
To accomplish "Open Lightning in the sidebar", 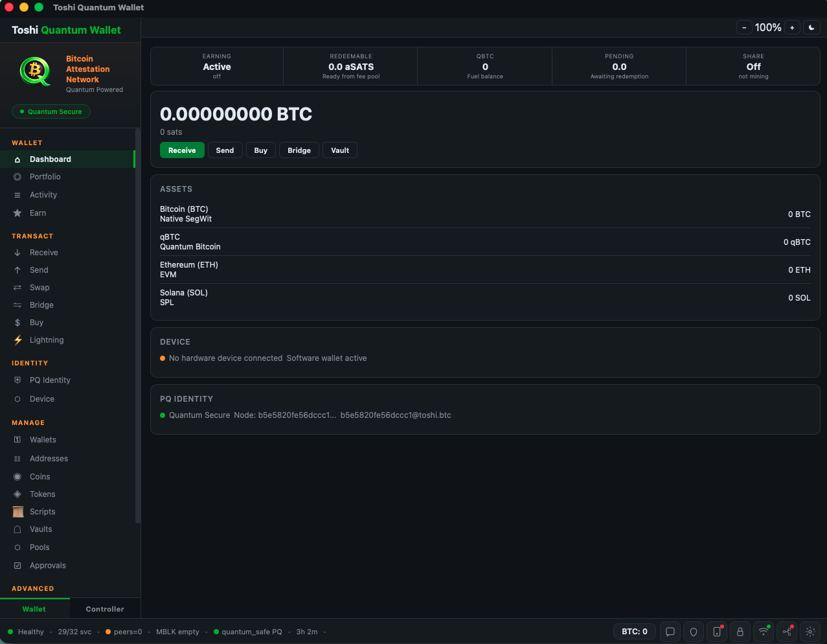I will [47, 340].
